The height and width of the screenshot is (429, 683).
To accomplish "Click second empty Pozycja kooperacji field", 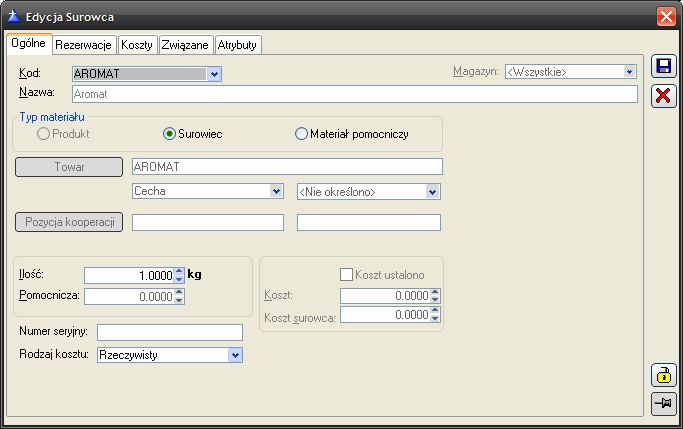I will pyautogui.click(x=369, y=223).
